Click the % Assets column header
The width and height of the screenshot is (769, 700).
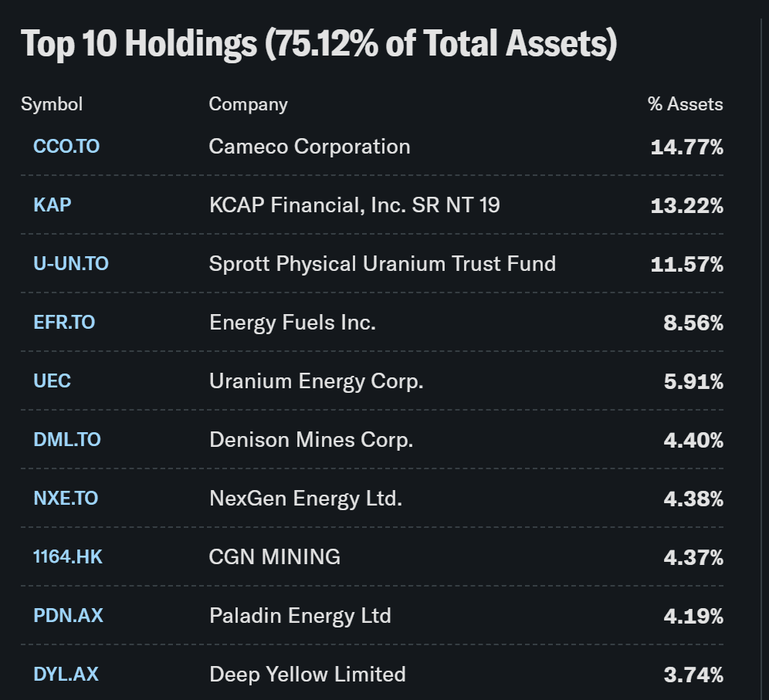coord(685,104)
